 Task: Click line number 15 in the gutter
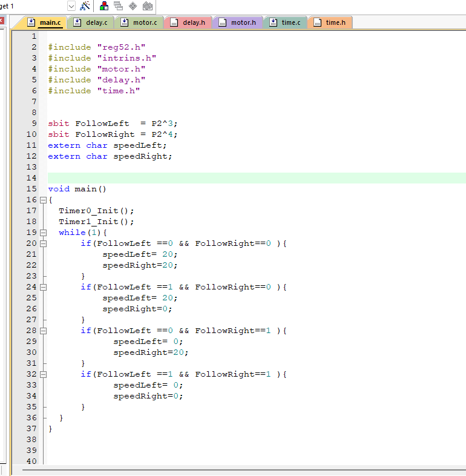(x=31, y=189)
